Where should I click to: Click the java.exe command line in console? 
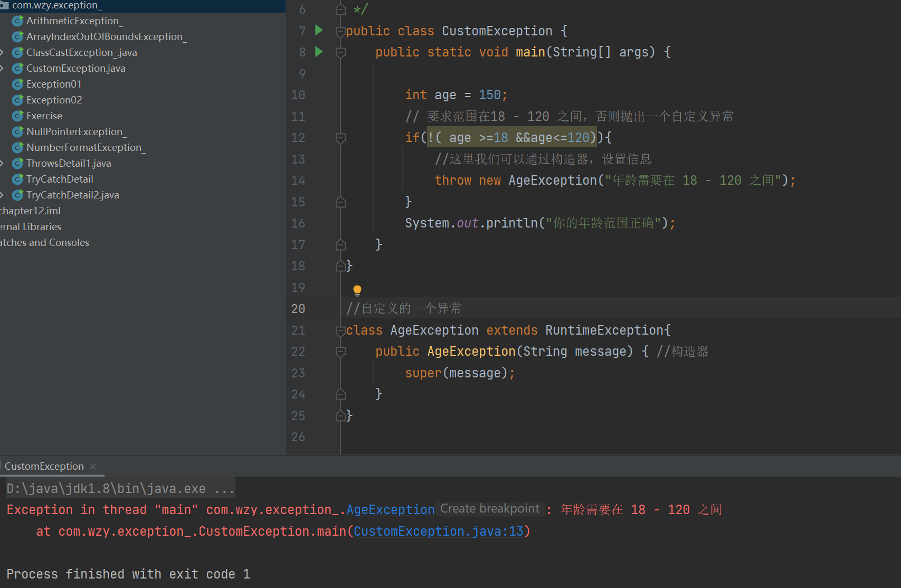pyautogui.click(x=120, y=489)
